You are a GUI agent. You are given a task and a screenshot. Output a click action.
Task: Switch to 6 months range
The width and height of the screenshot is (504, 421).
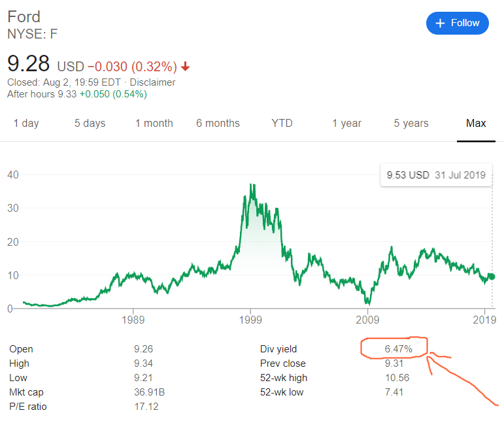[x=218, y=123]
